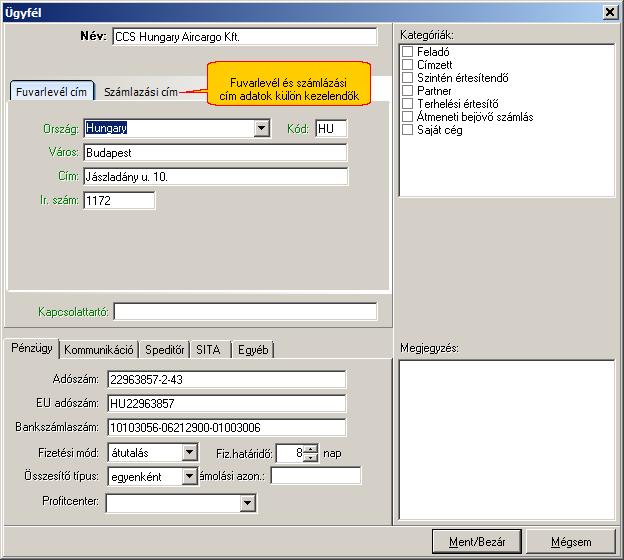This screenshot has height=560, width=624.
Task: Click the Kategóriák label
Action: [x=427, y=35]
